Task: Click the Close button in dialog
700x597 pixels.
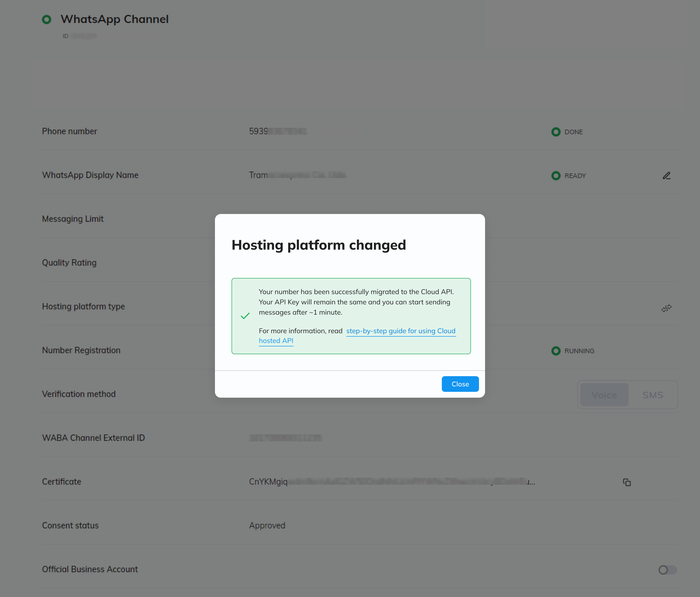Action: pyautogui.click(x=460, y=384)
